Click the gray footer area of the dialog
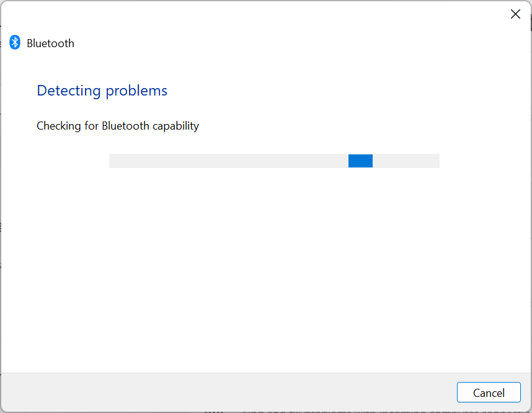 point(186,392)
